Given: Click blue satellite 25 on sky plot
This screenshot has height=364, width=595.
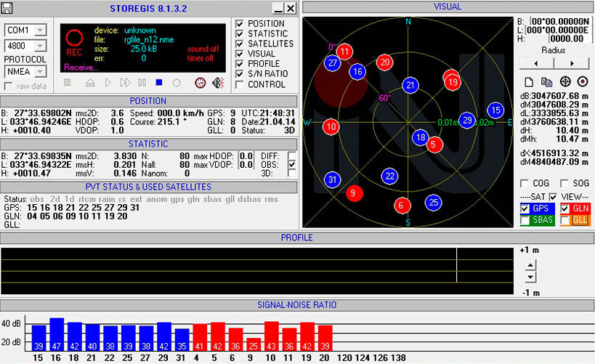Looking at the screenshot, I should 433,203.
